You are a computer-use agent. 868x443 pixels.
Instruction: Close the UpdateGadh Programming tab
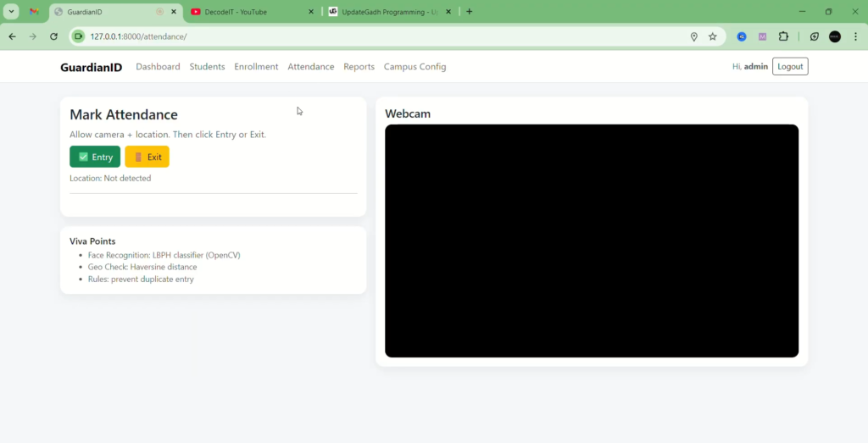coord(448,12)
